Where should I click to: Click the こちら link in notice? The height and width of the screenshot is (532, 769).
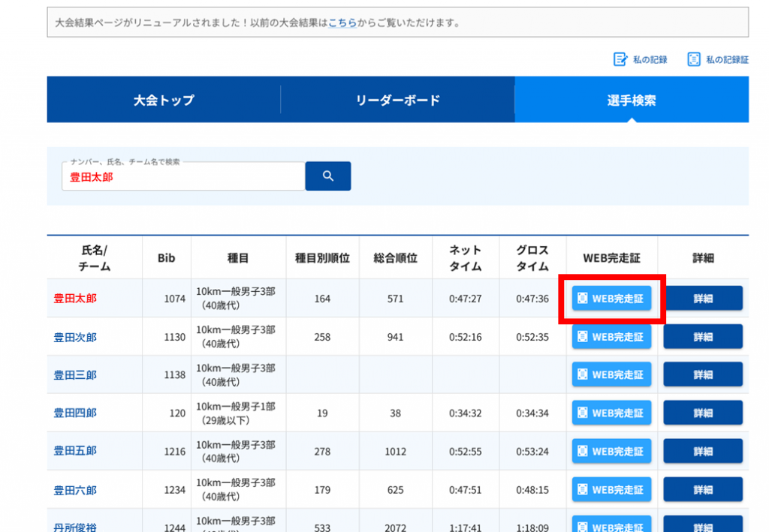coord(342,23)
